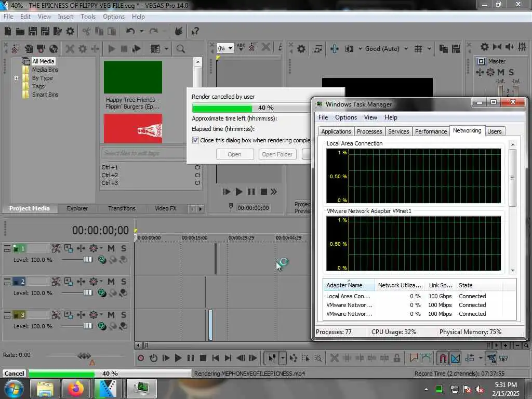
Task: Select the All Media tree item
Action: 43,61
